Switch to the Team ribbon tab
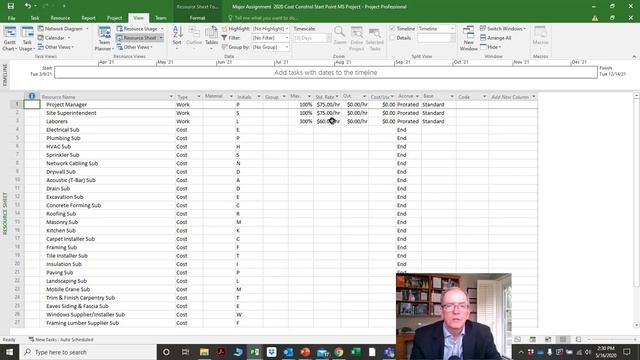The image size is (640, 360). click(x=161, y=18)
